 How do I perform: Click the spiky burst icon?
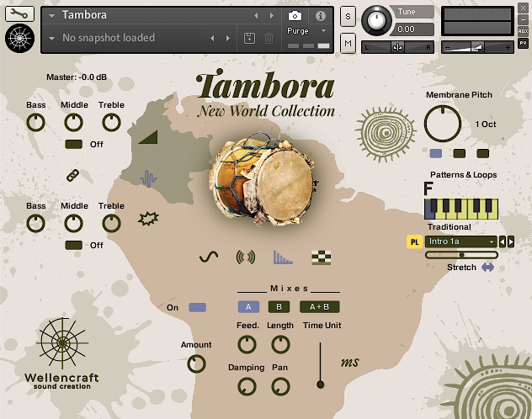coord(148,219)
